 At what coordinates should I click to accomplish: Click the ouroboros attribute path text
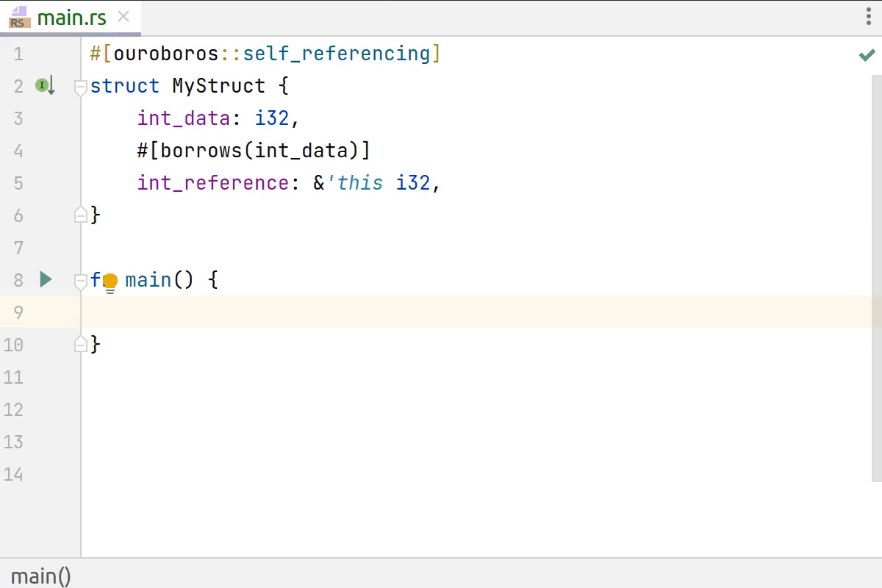pyautogui.click(x=166, y=54)
